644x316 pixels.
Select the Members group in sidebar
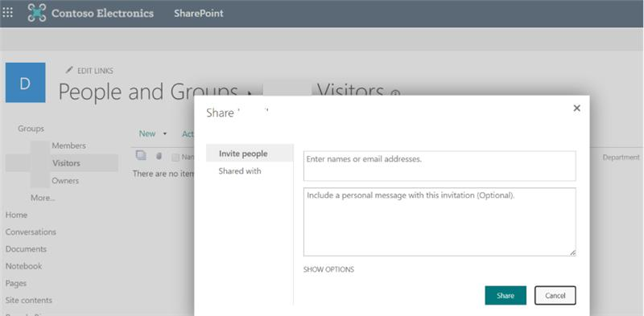pos(68,146)
